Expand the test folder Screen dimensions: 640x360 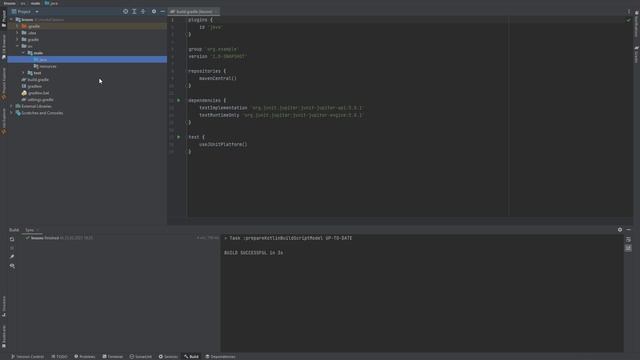pos(23,73)
